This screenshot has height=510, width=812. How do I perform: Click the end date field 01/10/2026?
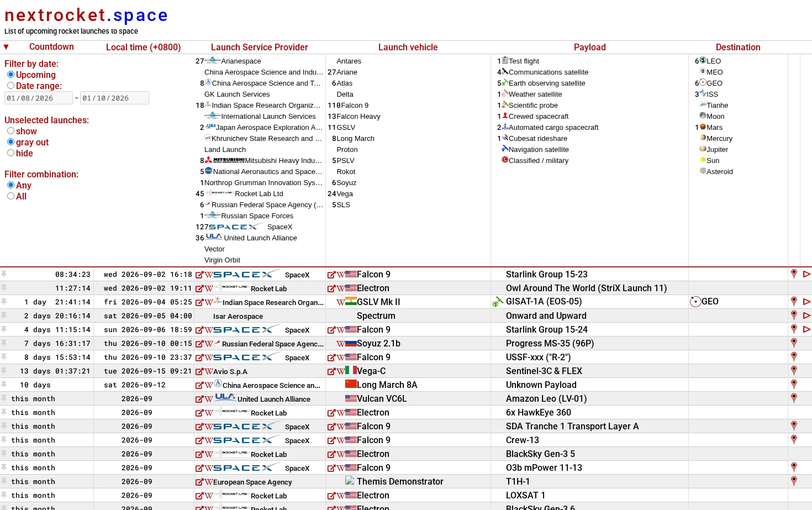pos(114,98)
